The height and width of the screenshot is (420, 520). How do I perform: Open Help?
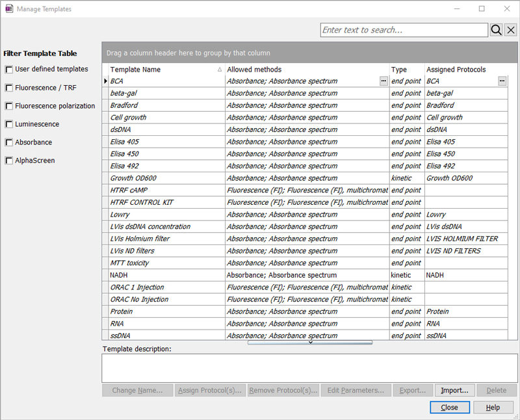(x=493, y=408)
